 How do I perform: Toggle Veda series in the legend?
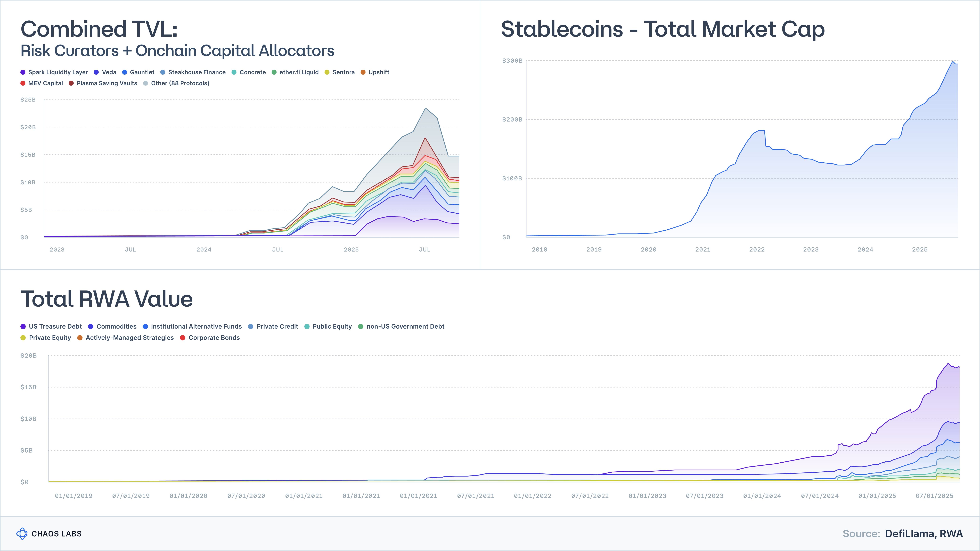click(x=96, y=72)
